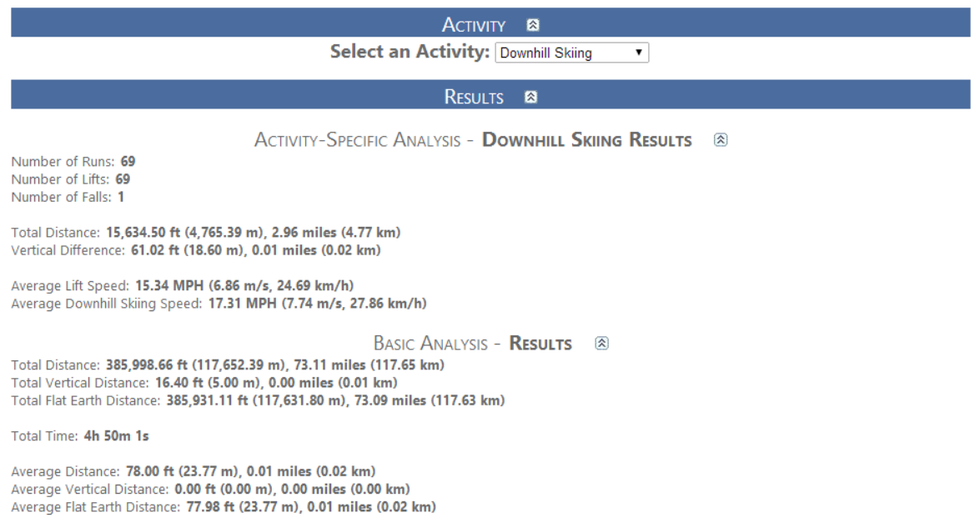Click Average Downhill Skiing Speed 17.31 MPH value
The width and height of the screenshot is (980, 528).
click(x=318, y=304)
